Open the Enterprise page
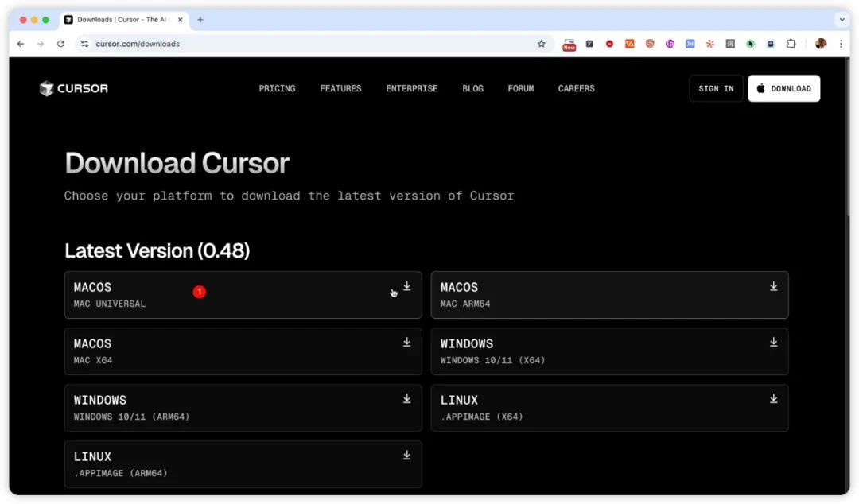859x504 pixels. pyautogui.click(x=412, y=88)
